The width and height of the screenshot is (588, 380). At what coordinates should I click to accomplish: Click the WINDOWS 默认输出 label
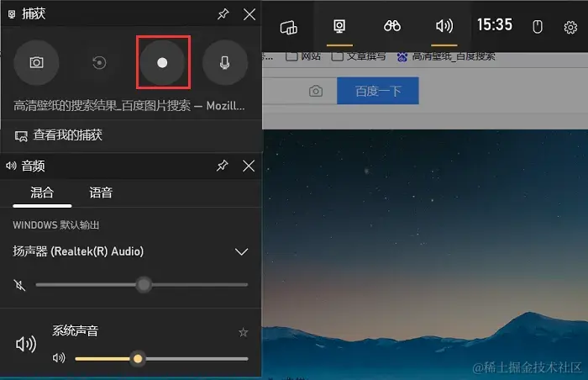pos(56,225)
